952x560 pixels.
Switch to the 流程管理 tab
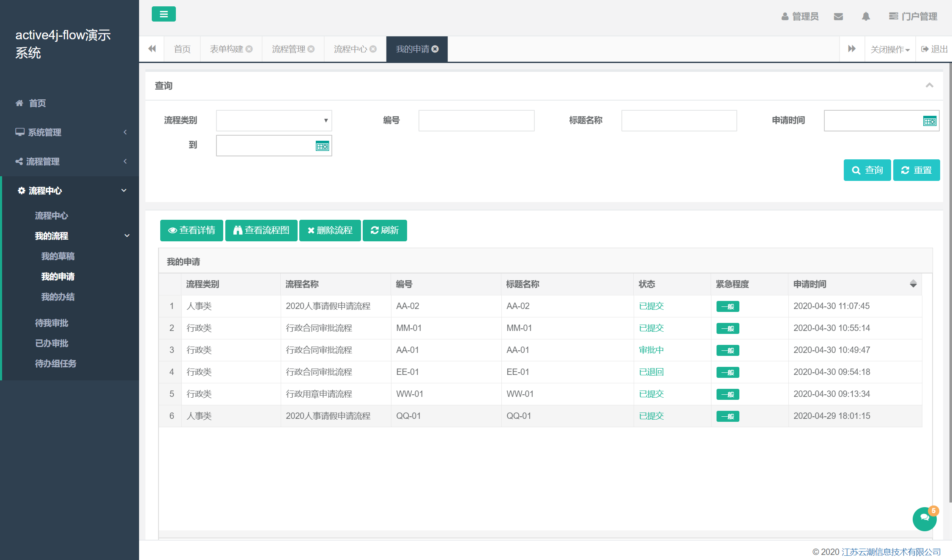289,49
